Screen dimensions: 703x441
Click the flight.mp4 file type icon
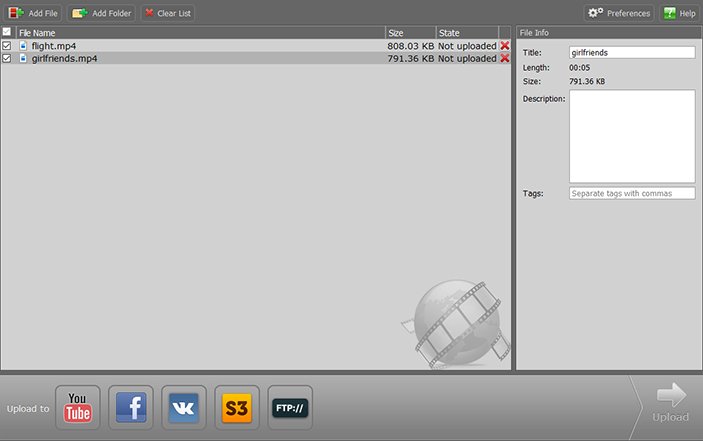23,46
